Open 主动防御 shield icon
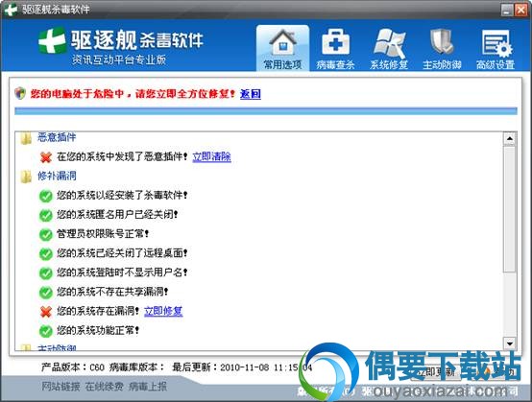This screenshot has height=402, width=532. (x=442, y=42)
